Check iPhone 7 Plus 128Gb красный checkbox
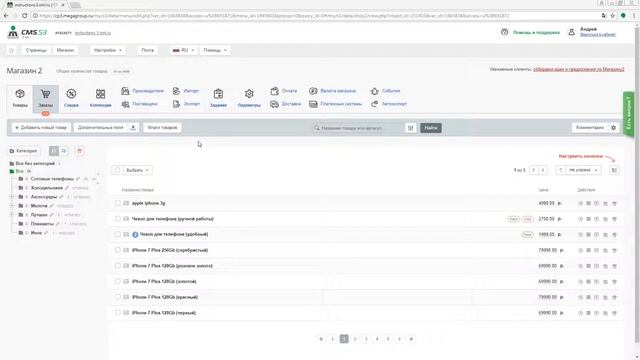The height and width of the screenshot is (360, 640). pos(118,297)
